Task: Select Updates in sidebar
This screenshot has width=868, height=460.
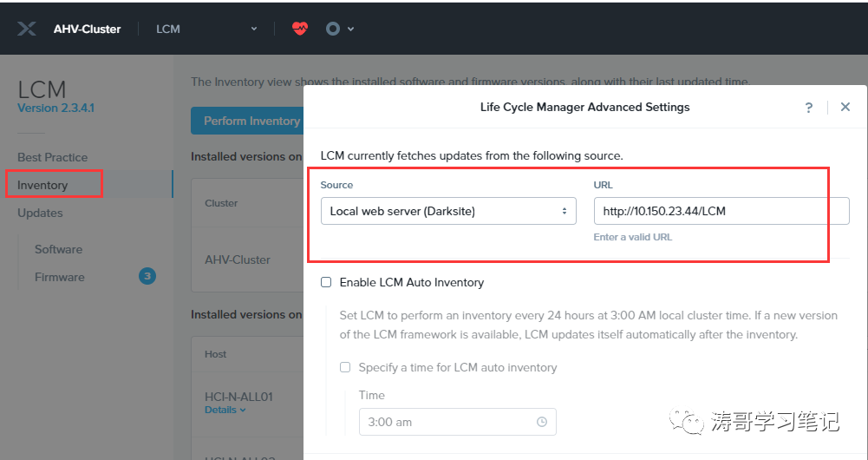Action: pyautogui.click(x=40, y=213)
